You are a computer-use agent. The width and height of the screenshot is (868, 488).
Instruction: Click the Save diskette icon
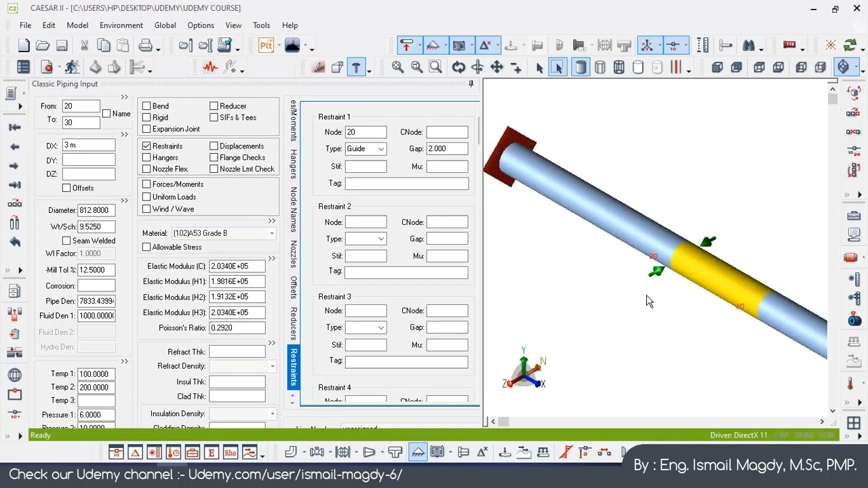click(62, 45)
